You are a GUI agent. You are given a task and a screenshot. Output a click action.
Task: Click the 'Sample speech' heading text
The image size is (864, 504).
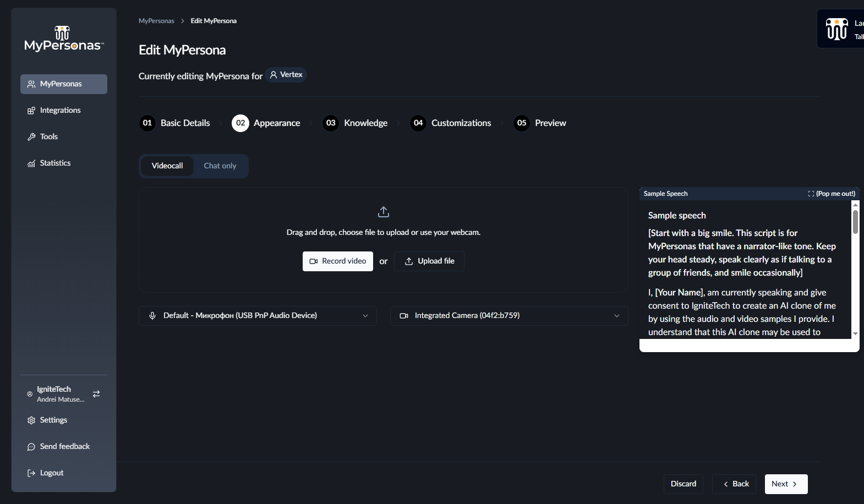click(x=677, y=216)
